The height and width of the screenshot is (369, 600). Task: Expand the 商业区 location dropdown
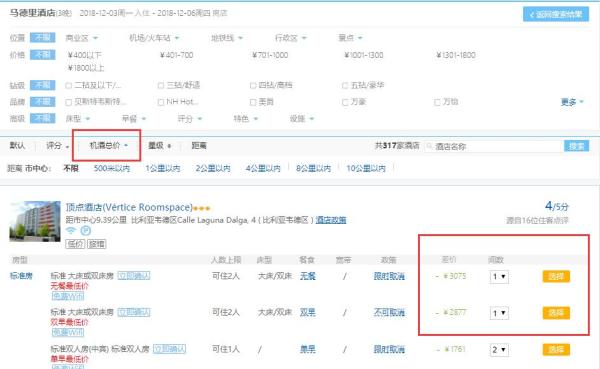click(x=82, y=38)
